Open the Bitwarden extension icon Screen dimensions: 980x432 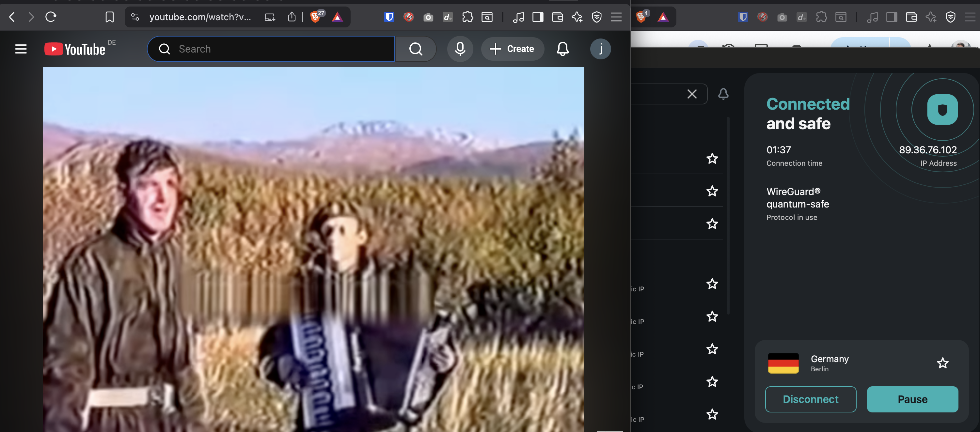pos(388,17)
